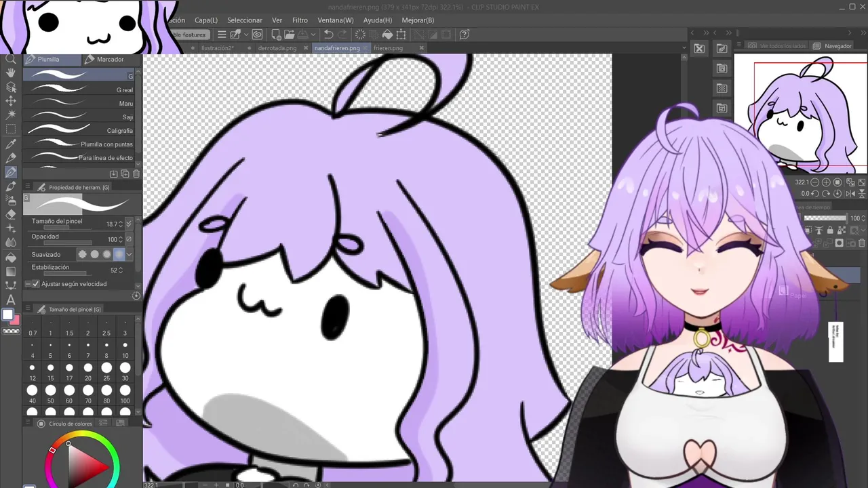Select the Zoom magnifier tool
The image size is (868, 488).
point(11,59)
